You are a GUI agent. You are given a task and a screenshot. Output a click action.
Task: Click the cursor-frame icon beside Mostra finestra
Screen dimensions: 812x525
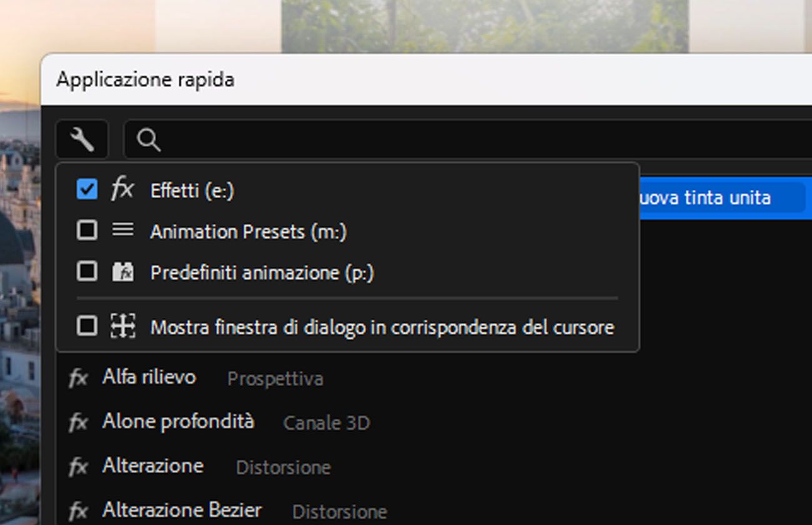point(122,326)
